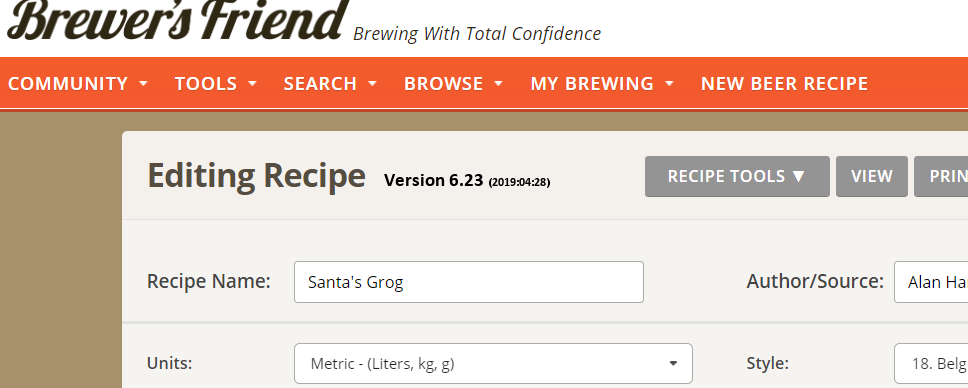Open the Browse menu
Viewport: 968px width, 388px height.
point(453,83)
